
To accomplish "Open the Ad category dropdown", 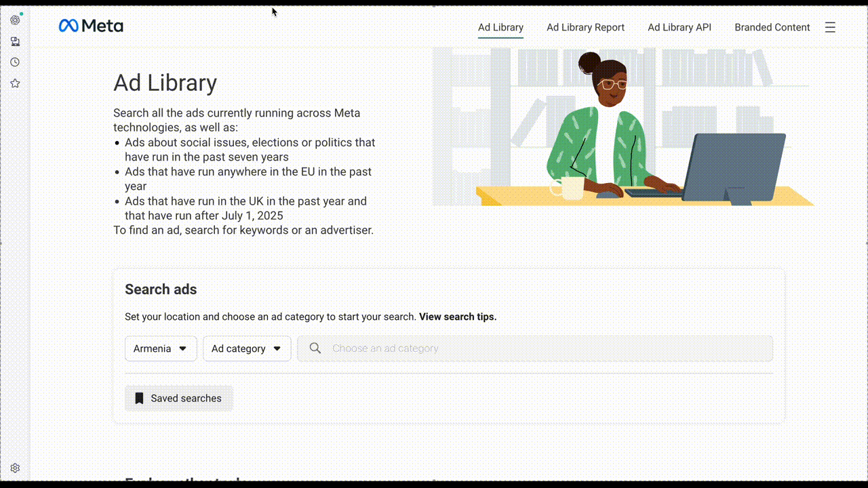I will tap(239, 348).
